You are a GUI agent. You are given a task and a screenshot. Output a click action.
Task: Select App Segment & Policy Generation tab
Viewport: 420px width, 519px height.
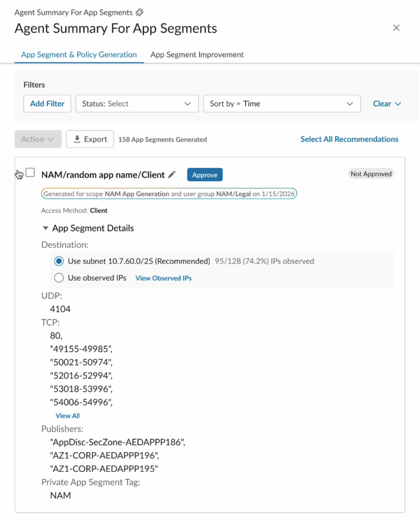pyautogui.click(x=79, y=55)
